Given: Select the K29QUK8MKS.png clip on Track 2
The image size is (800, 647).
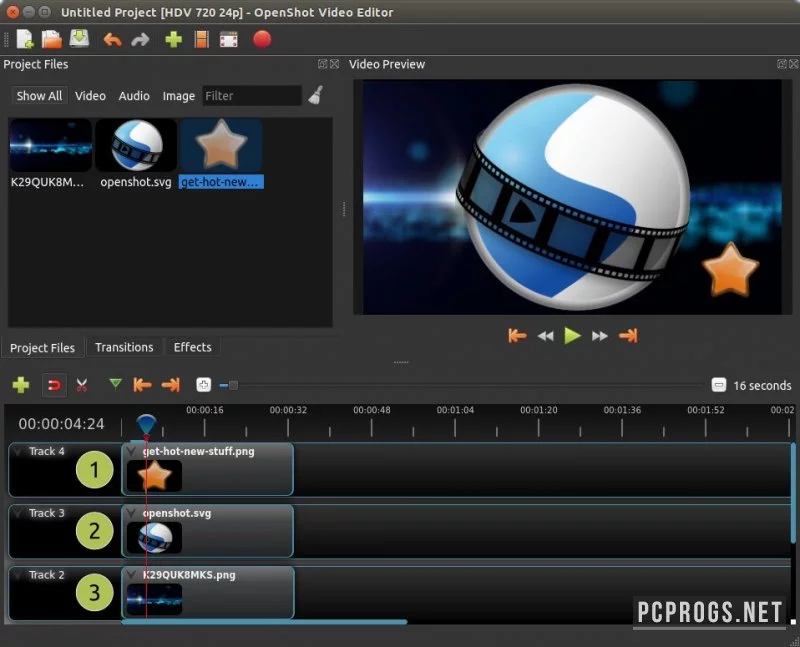Looking at the screenshot, I should [x=208, y=593].
